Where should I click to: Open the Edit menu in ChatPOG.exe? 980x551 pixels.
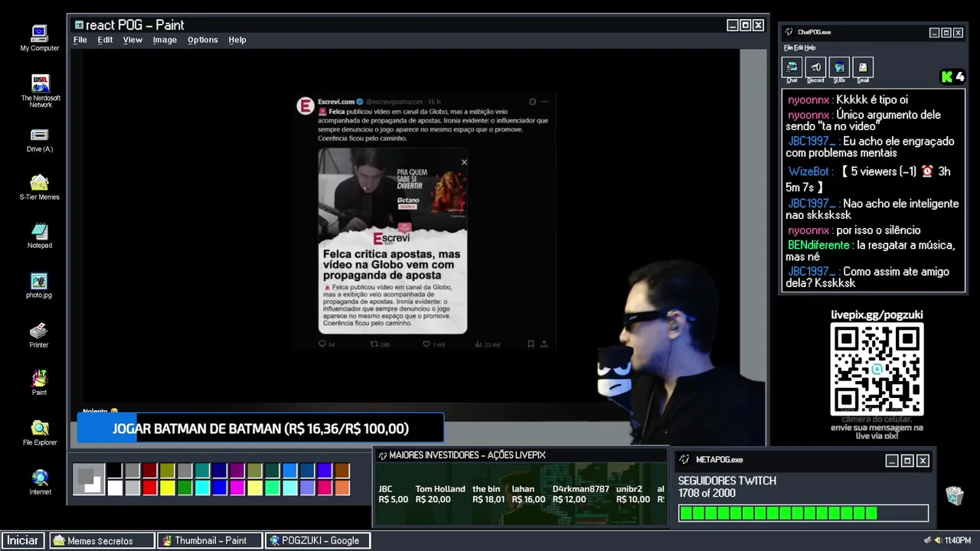point(798,47)
